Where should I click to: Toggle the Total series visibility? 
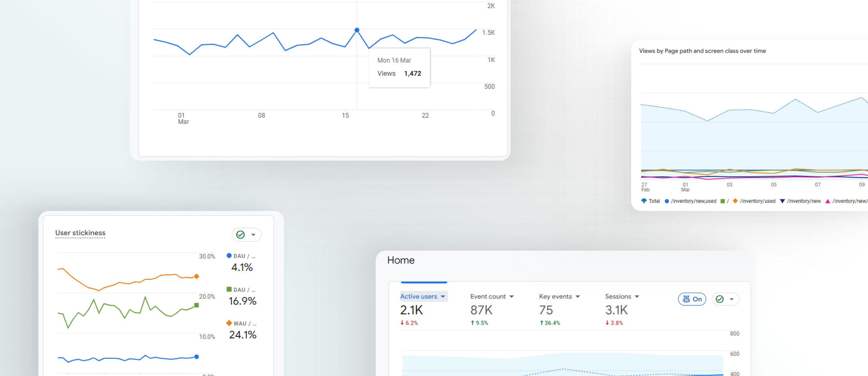(644, 201)
